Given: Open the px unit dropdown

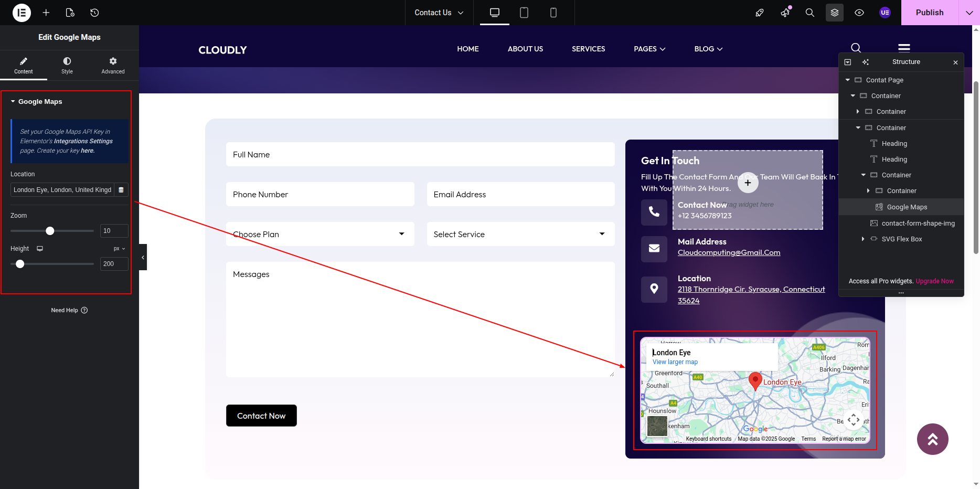Looking at the screenshot, I should [120, 249].
